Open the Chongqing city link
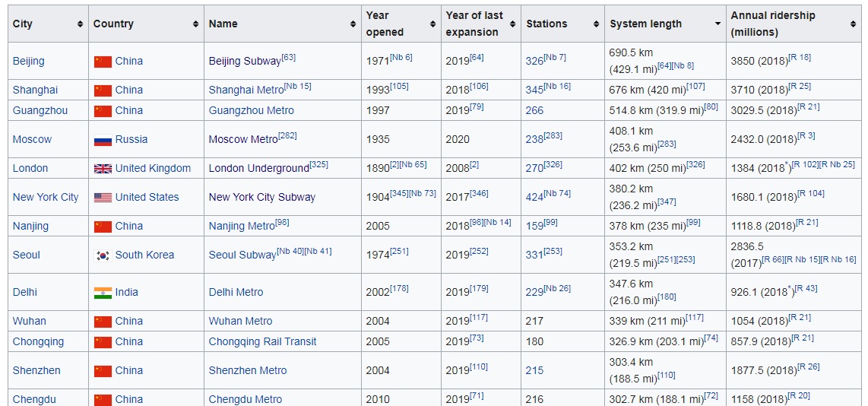Viewport: 868px width, 406px height. (38, 341)
